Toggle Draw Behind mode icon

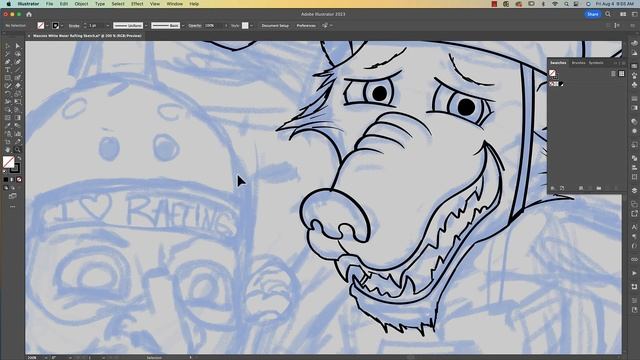coord(13,188)
